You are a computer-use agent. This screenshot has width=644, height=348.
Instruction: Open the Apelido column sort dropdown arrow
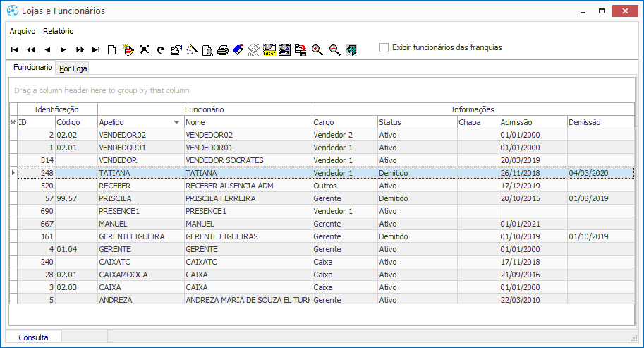click(176, 122)
